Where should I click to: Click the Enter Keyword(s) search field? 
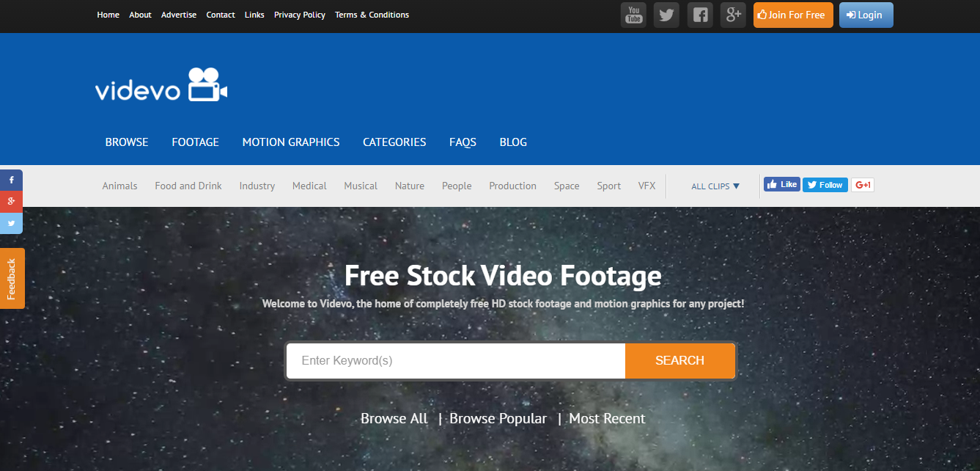(456, 361)
